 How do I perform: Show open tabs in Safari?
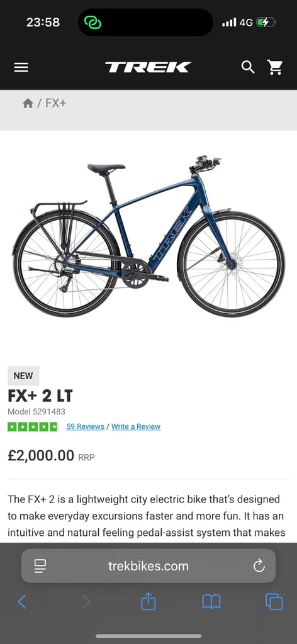tap(274, 602)
